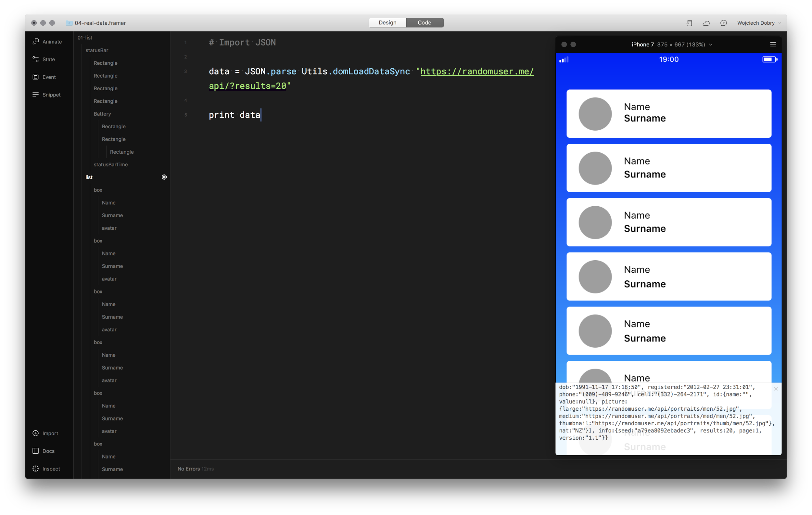Image resolution: width=812 pixels, height=515 pixels.
Task: Select the 01-list root layer
Action: point(85,38)
